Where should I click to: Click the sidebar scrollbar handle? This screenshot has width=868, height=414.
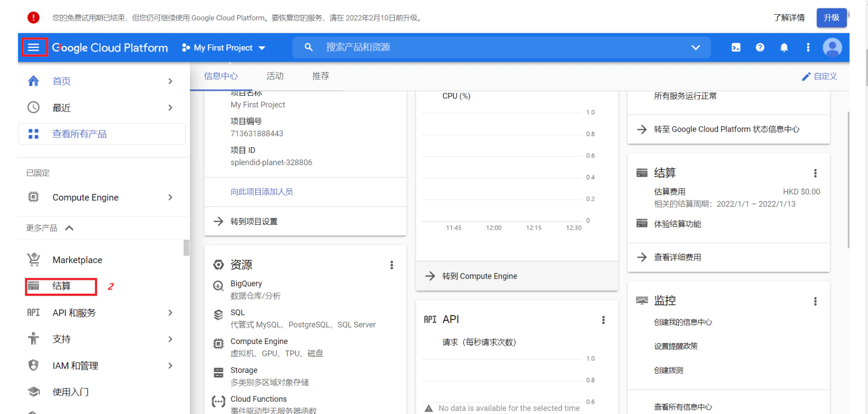[186, 247]
